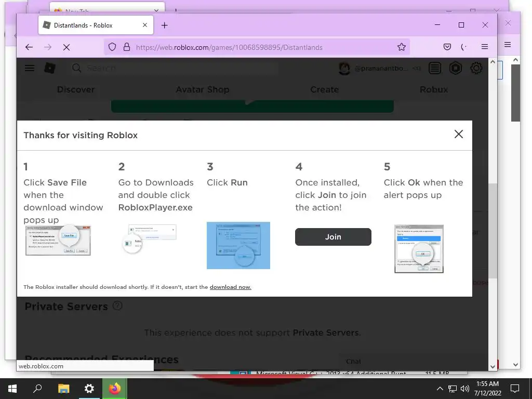Go to Create tab
Image resolution: width=532 pixels, height=399 pixels.
point(324,89)
